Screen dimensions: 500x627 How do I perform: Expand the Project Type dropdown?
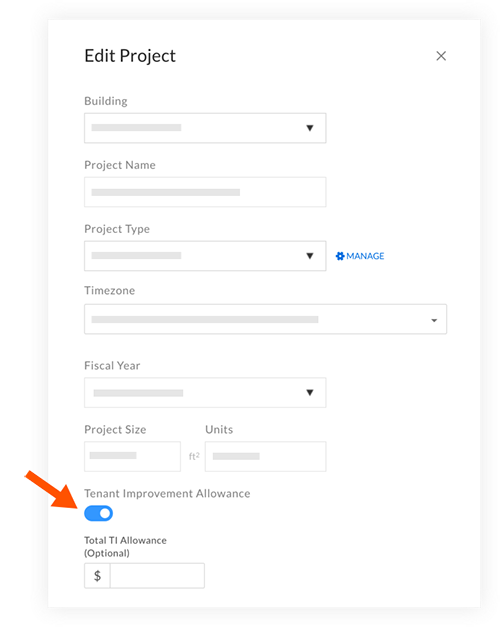coord(205,256)
